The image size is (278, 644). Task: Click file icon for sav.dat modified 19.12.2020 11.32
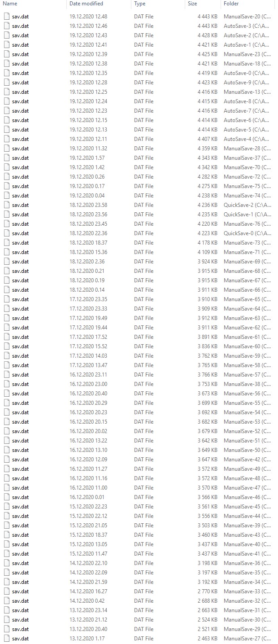click(x=6, y=148)
